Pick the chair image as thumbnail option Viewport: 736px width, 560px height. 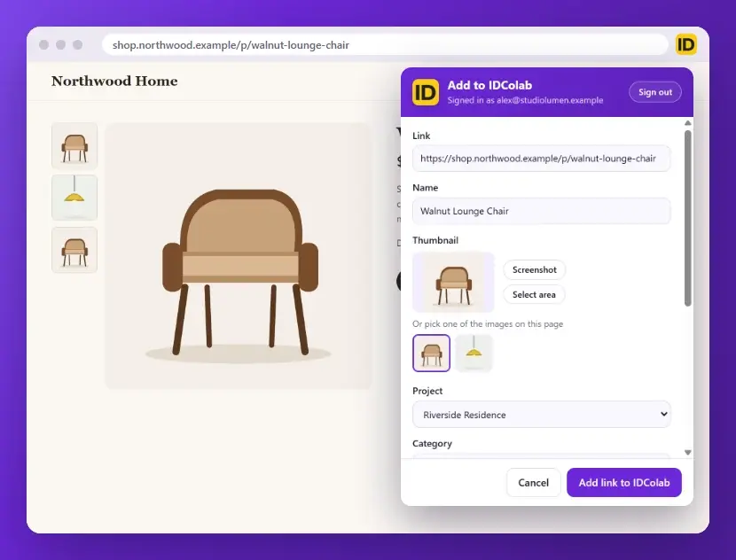click(x=431, y=354)
